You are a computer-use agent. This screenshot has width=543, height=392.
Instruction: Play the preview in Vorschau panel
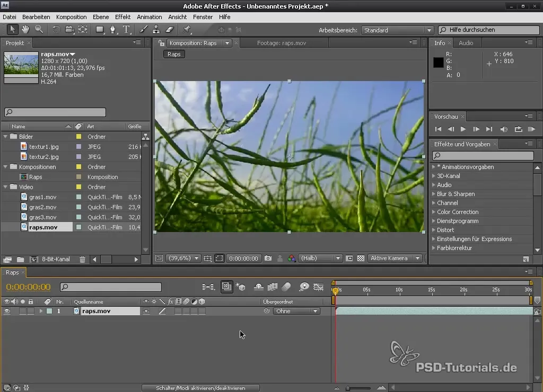pos(463,129)
